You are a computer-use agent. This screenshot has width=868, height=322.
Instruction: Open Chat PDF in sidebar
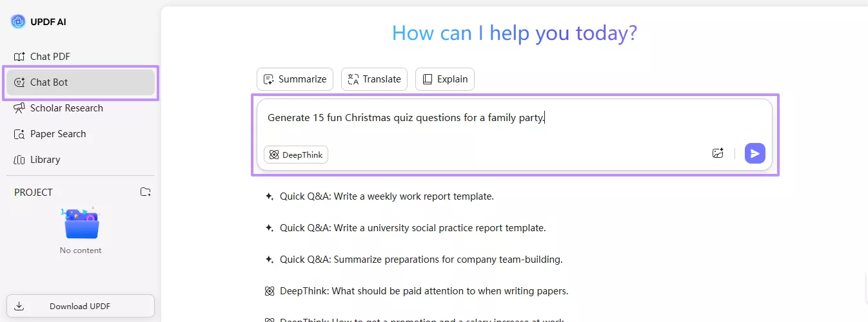click(50, 57)
